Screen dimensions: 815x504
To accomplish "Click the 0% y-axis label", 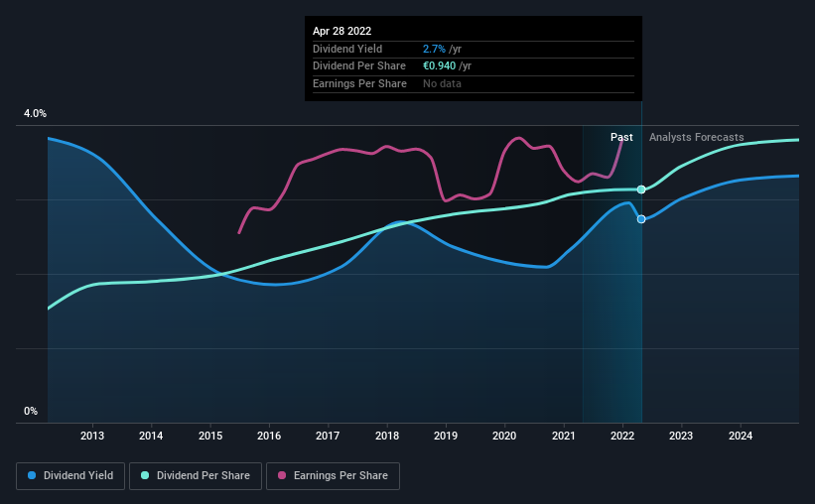I will (31, 411).
